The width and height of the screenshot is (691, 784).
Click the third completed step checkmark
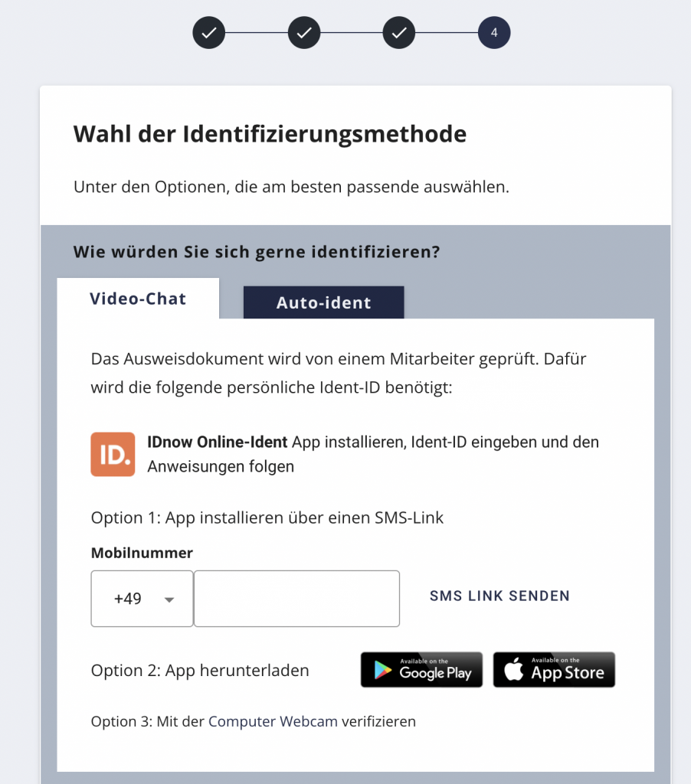[399, 33]
